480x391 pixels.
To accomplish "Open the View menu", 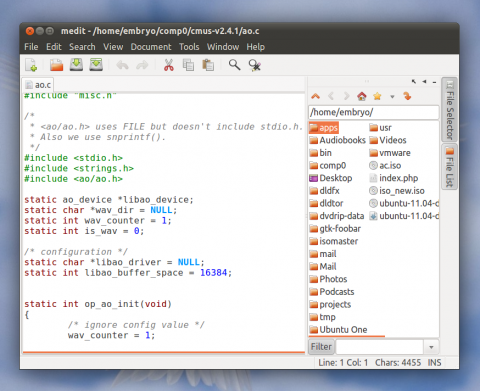I will [113, 47].
